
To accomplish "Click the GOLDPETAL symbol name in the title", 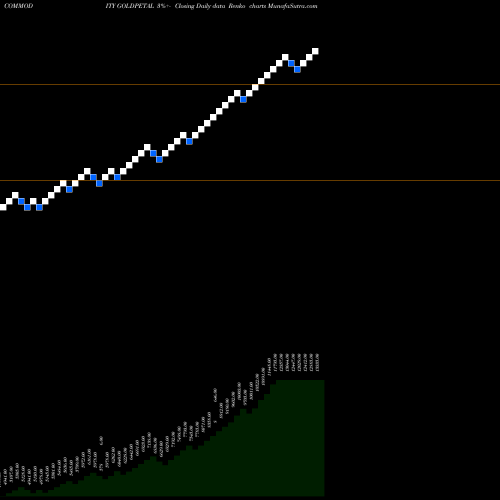I will pos(135,6).
